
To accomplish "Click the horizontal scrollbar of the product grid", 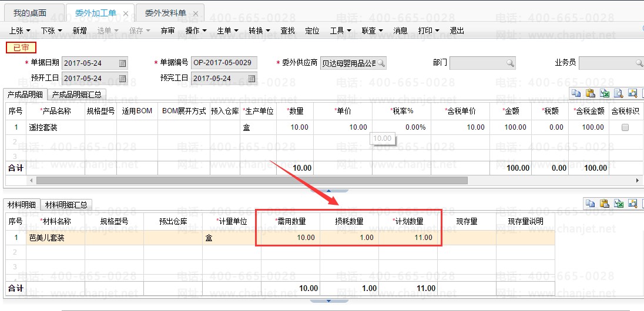I will 251,180.
